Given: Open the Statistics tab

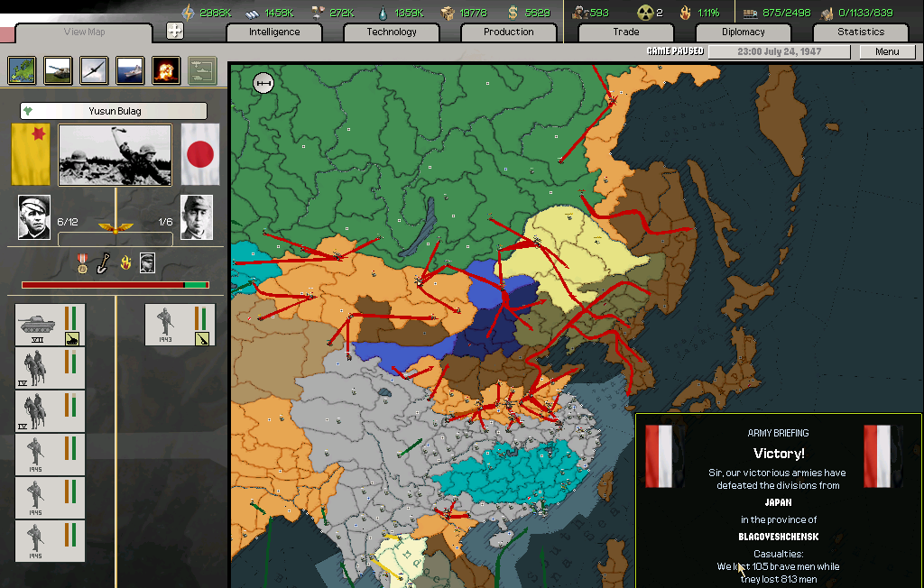Looking at the screenshot, I should click(861, 32).
